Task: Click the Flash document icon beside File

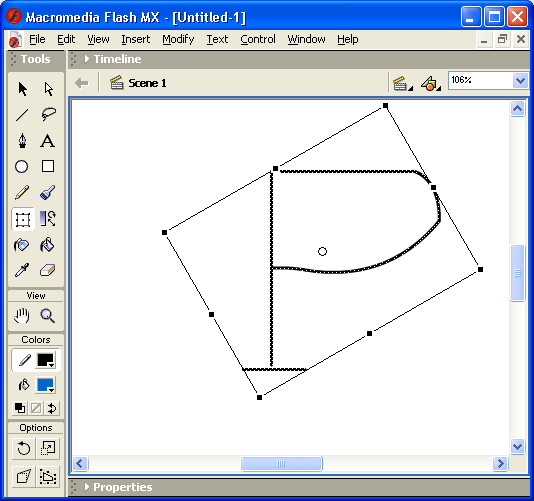Action: (15, 40)
